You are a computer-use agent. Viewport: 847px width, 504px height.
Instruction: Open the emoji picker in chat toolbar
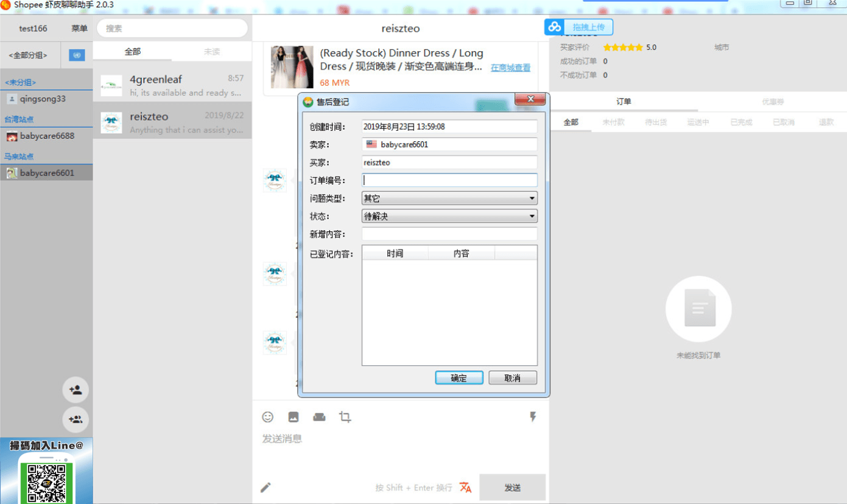click(x=268, y=417)
